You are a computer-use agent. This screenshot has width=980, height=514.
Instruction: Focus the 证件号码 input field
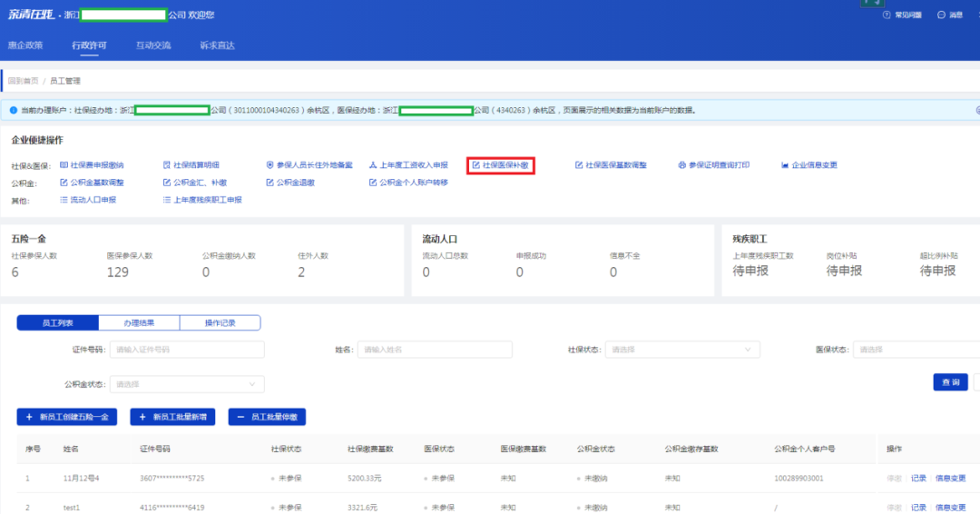[x=187, y=350]
